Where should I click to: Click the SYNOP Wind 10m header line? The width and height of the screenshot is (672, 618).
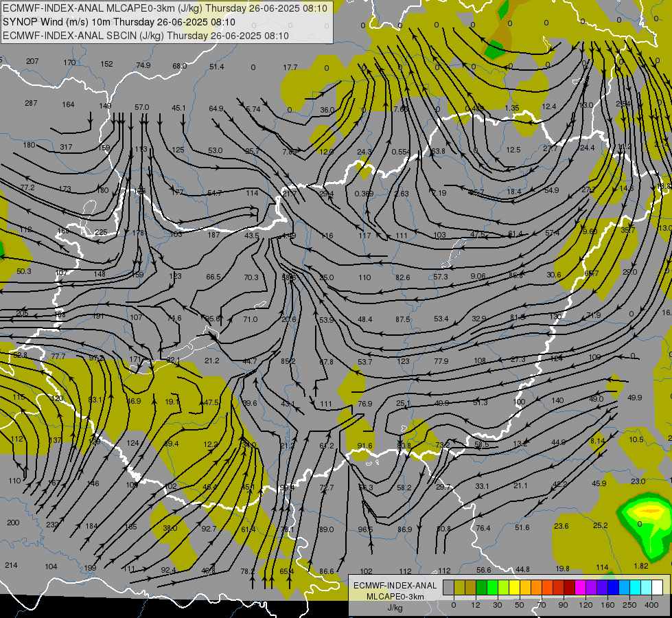coord(119,22)
